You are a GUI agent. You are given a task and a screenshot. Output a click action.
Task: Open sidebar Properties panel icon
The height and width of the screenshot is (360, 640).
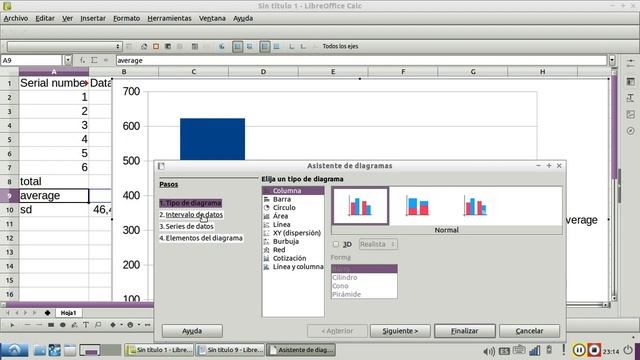[x=630, y=82]
